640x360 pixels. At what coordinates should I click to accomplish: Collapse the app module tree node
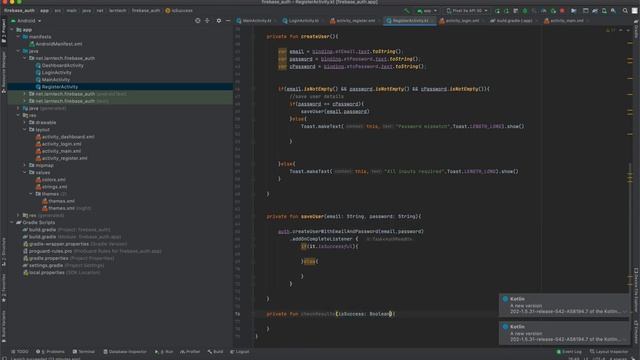12,29
